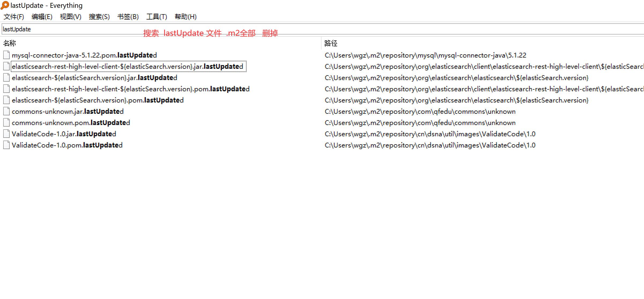Select commons-unknown.jar.lastUpdated file name
This screenshot has width=644, height=299.
68,111
